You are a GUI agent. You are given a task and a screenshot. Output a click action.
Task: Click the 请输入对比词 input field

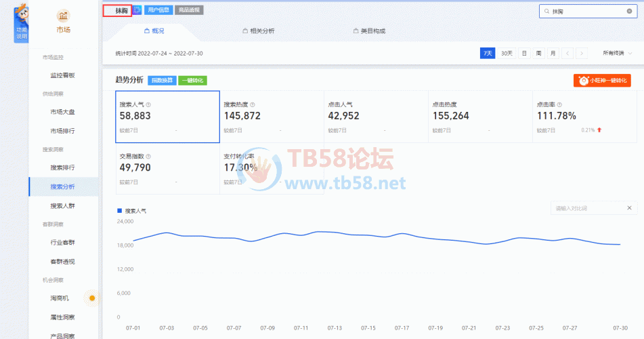(x=586, y=208)
